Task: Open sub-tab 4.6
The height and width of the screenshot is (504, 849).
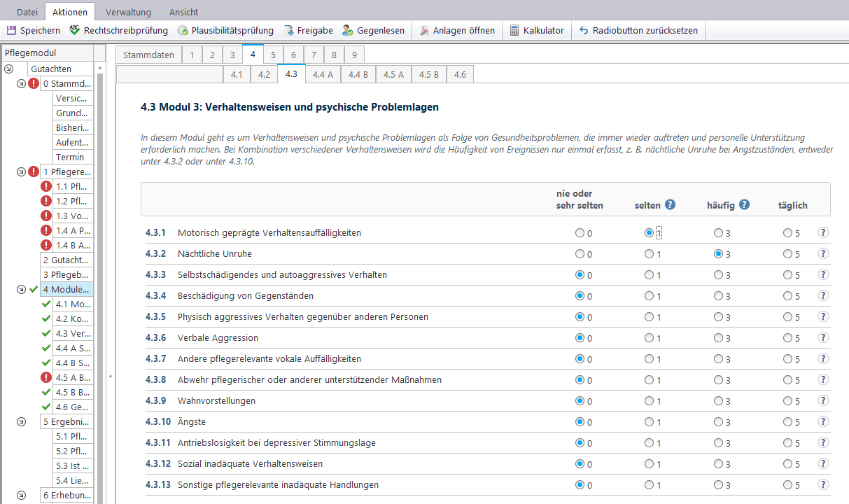Action: [460, 74]
